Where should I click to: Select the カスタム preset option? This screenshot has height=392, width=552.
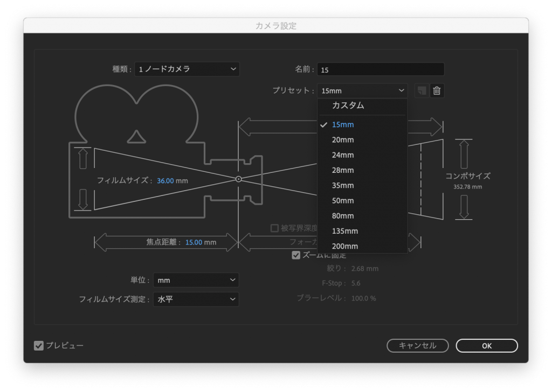click(x=362, y=106)
